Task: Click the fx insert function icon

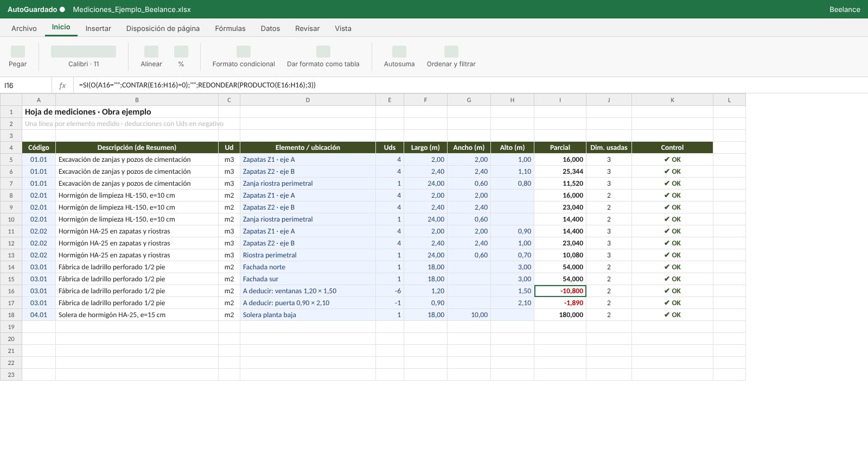Action: click(62, 85)
